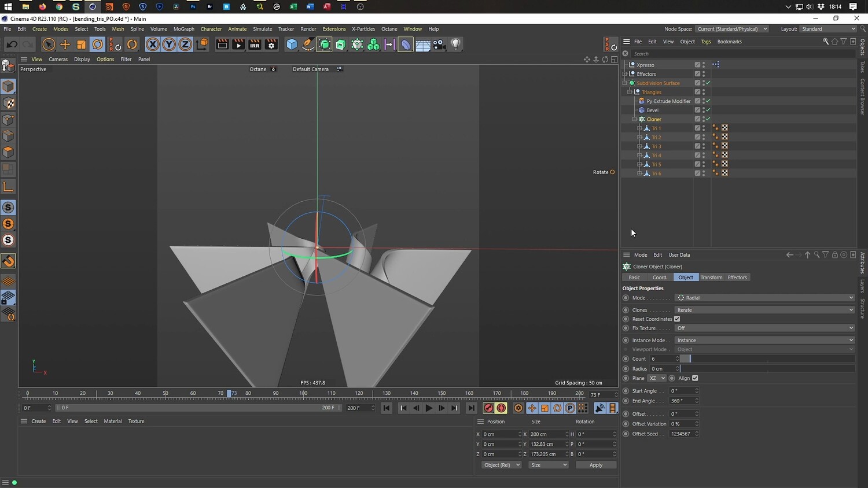The height and width of the screenshot is (488, 868).
Task: Switch to the Effectors tab
Action: tap(737, 278)
